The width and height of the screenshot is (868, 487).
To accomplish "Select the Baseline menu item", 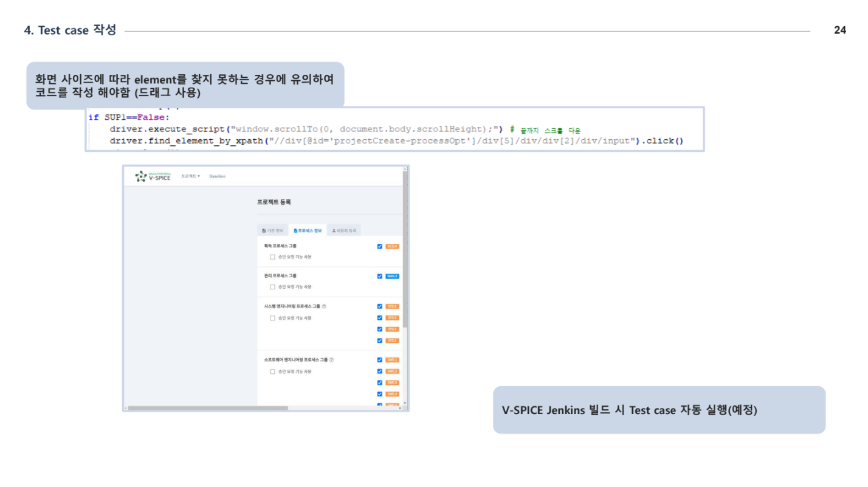I will (x=217, y=176).
